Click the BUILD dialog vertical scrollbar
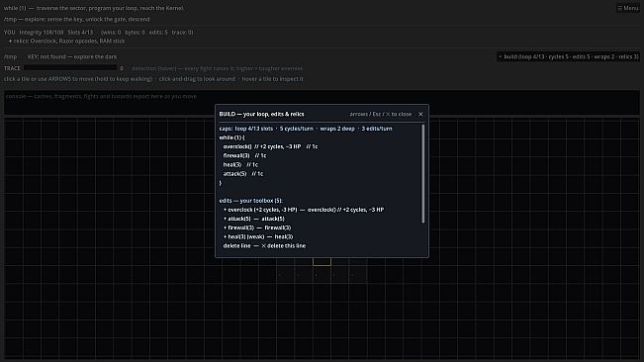Image resolution: width=644 pixels, height=362 pixels. [423, 174]
